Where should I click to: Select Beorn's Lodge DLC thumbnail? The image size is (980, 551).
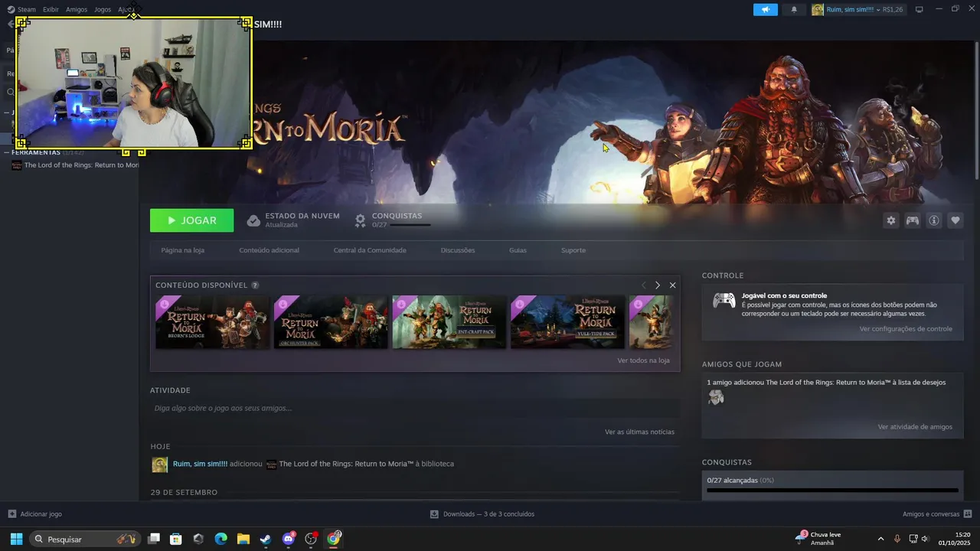click(x=213, y=322)
